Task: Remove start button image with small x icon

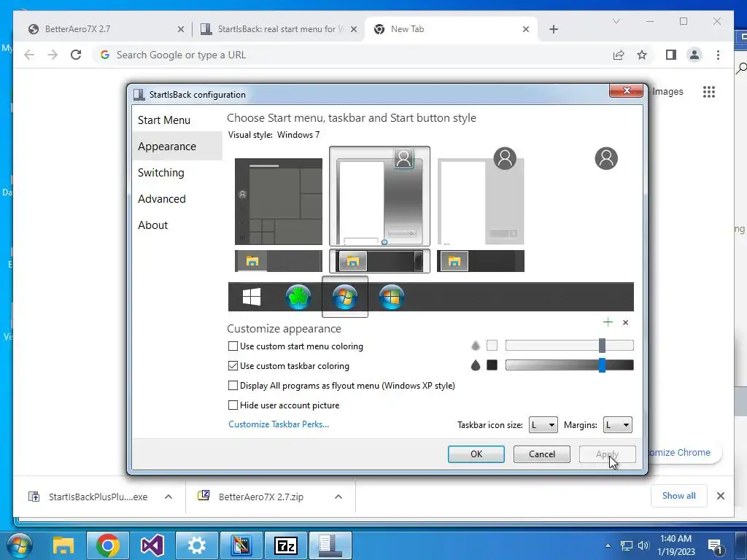Action: pyautogui.click(x=625, y=323)
